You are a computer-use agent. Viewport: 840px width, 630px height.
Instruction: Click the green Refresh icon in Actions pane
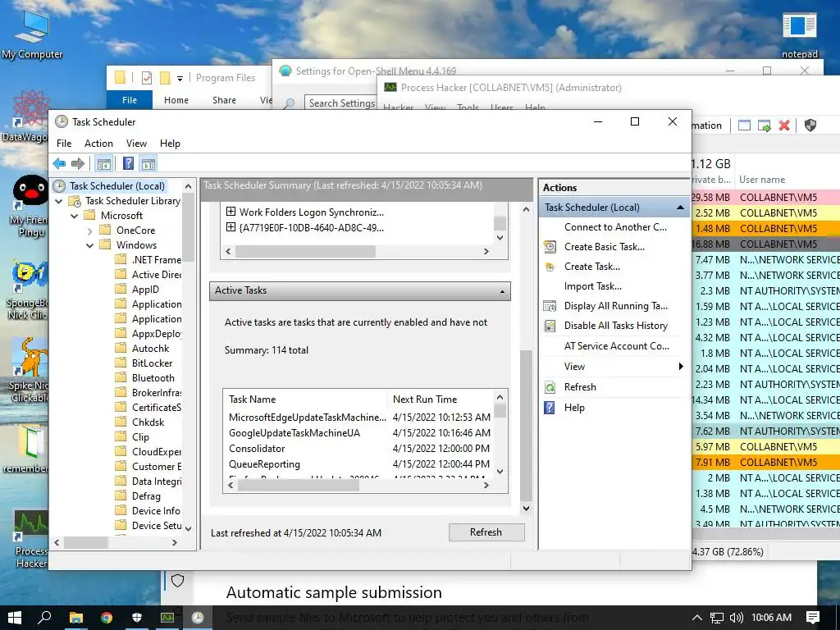coord(550,387)
